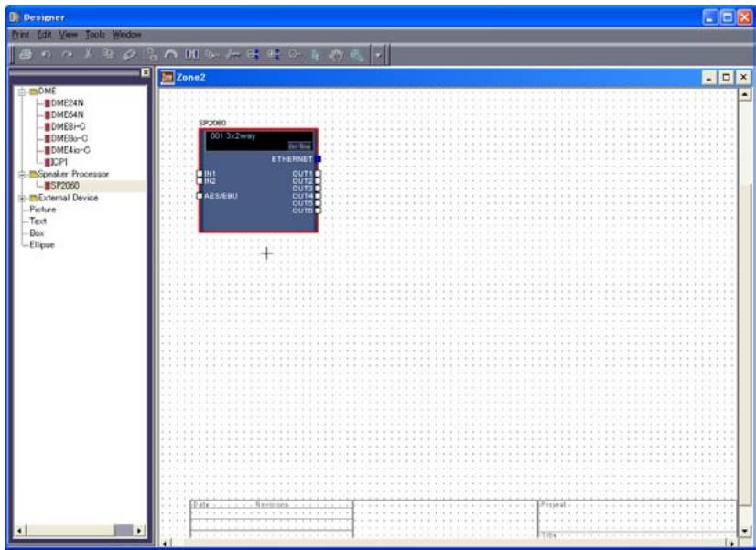This screenshot has width=756, height=550.
Task: Click the IN1 input port
Action: click(x=200, y=174)
